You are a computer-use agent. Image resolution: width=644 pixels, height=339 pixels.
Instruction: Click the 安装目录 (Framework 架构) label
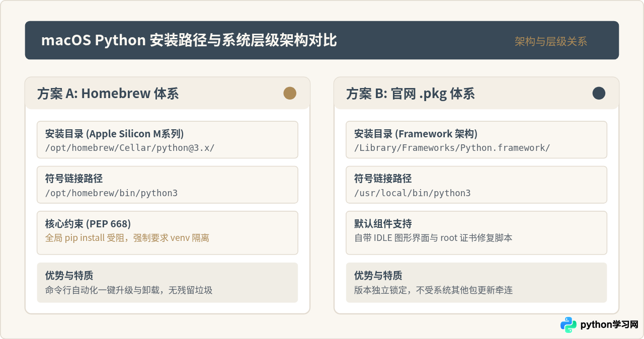[416, 134]
